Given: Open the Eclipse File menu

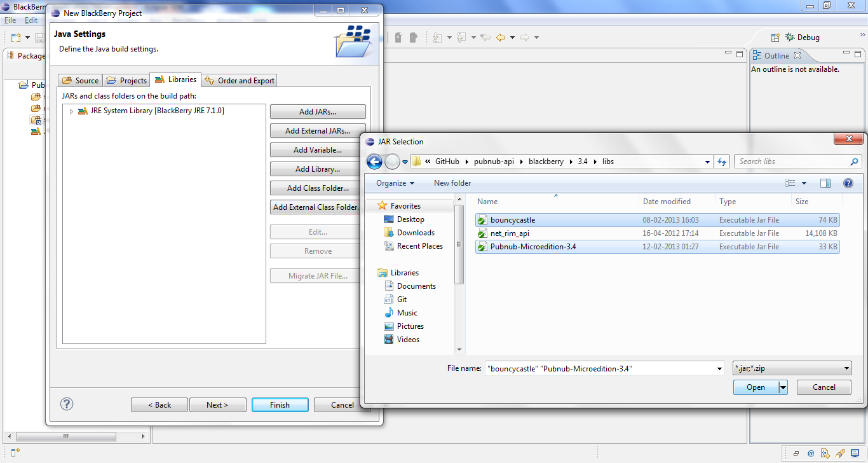Looking at the screenshot, I should click(10, 20).
